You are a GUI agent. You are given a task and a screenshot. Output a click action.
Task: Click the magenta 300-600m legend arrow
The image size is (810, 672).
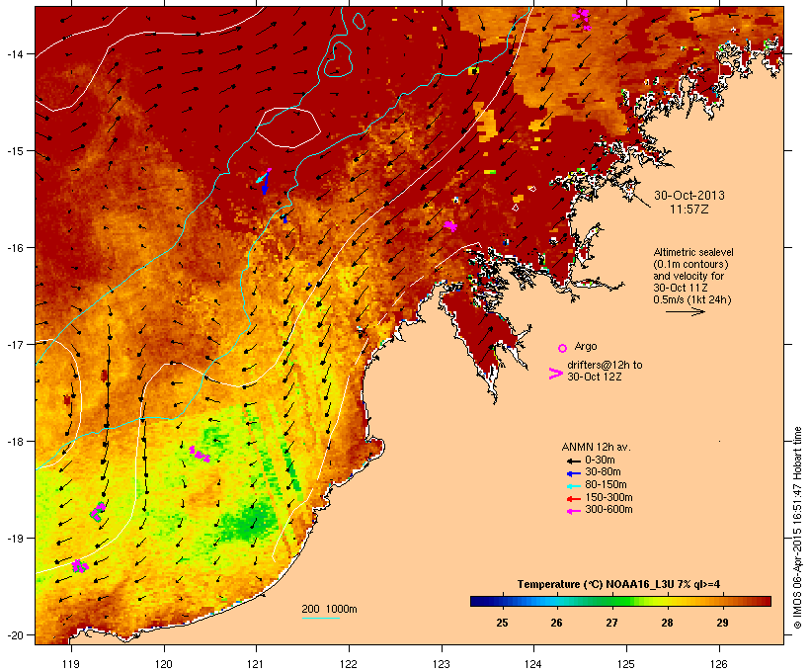tap(573, 511)
